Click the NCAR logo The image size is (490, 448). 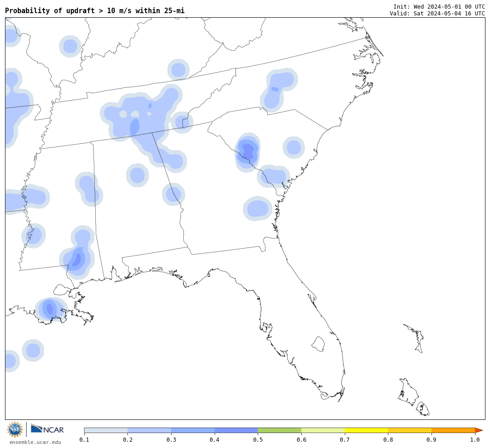click(47, 429)
